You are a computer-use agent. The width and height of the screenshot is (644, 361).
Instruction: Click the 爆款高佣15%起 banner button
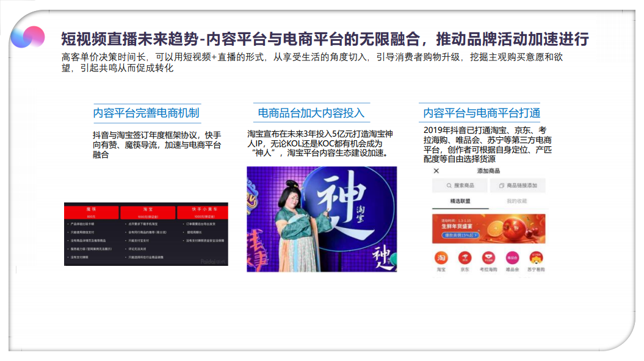tap(460, 235)
